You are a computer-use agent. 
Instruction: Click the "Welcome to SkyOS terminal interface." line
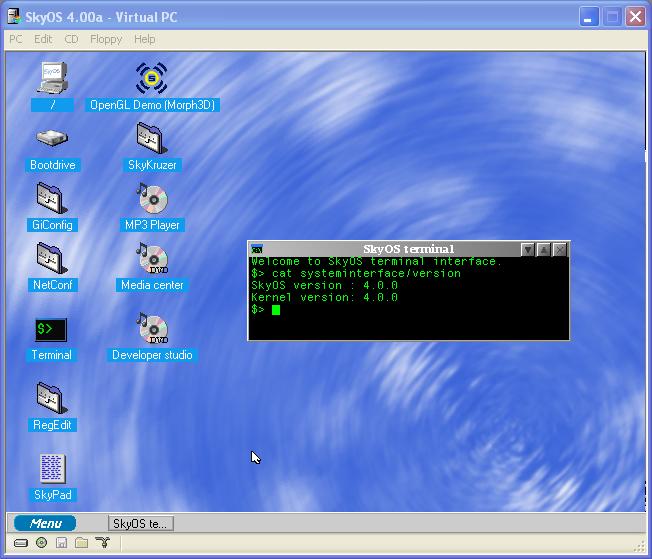tap(376, 261)
